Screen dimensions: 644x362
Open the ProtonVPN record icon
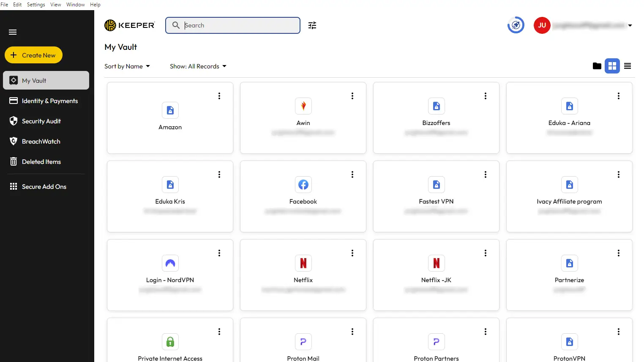570,342
